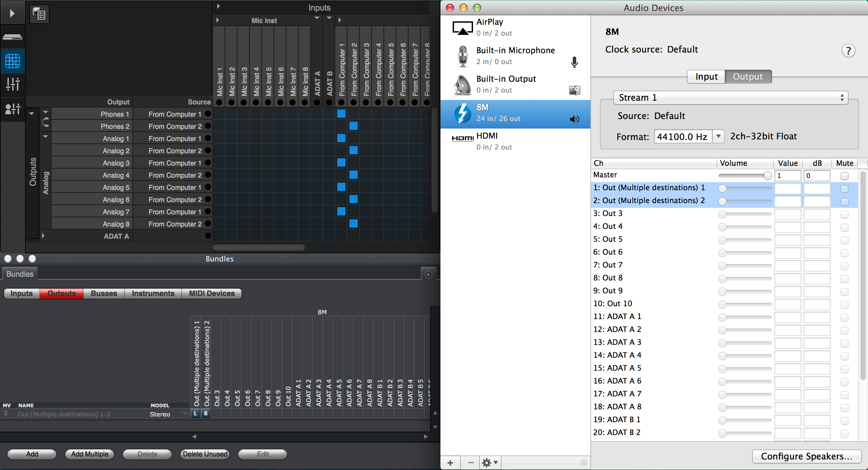Open the Stream 1 dropdown
The image size is (868, 470).
[x=731, y=98]
